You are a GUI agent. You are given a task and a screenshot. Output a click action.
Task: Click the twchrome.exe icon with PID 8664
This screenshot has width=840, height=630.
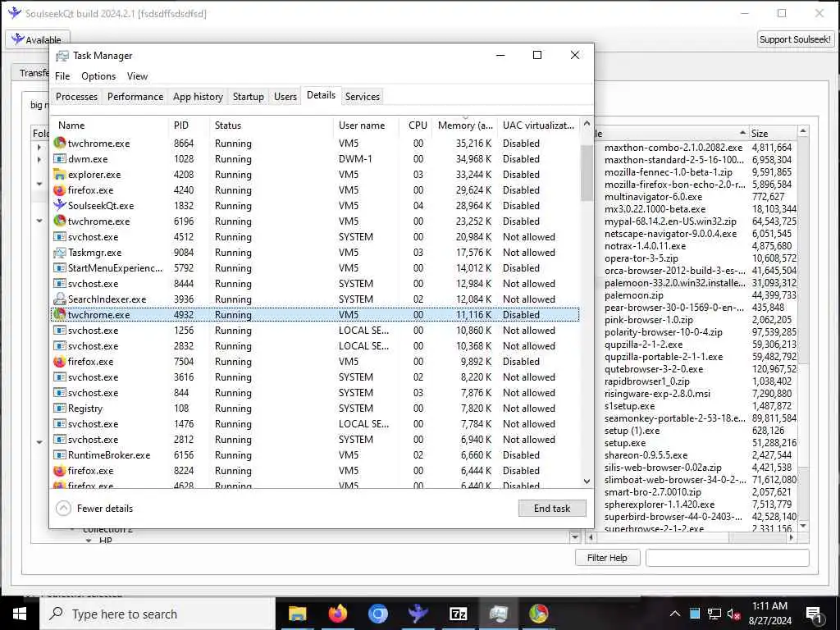(x=59, y=143)
